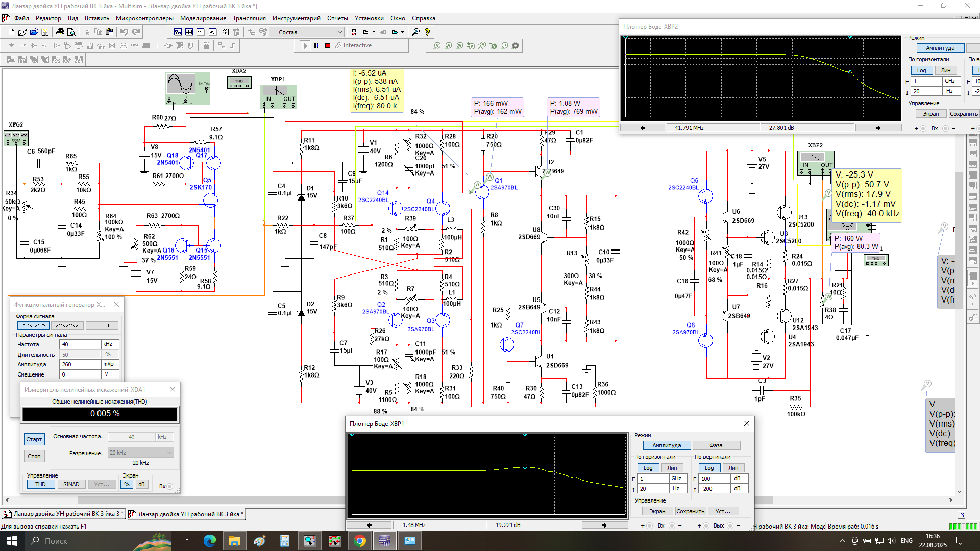Open amplitude unit mVp dropdown in generator
The height and width of the screenshot is (551, 980).
pyautogui.click(x=110, y=364)
